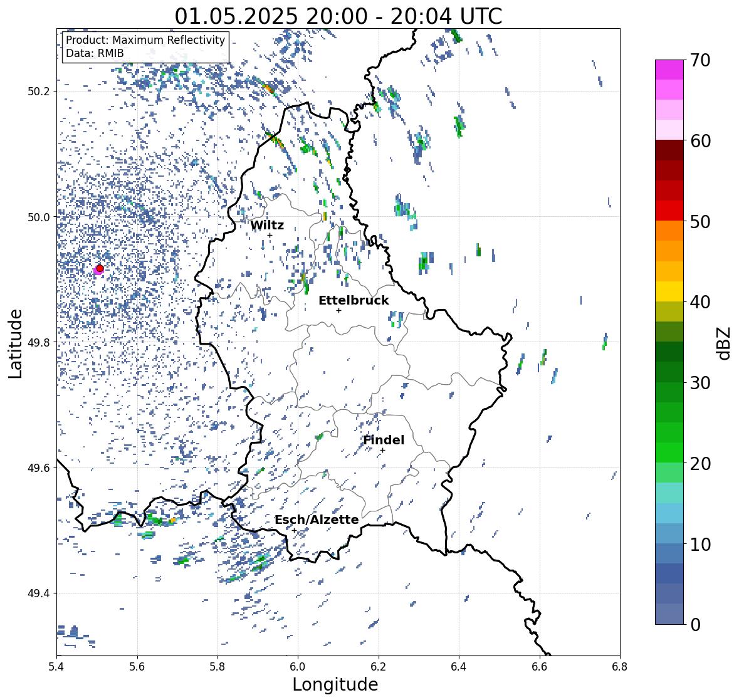
Task: Click the cross marker below Esch/Alzette label
Action: click(x=294, y=530)
